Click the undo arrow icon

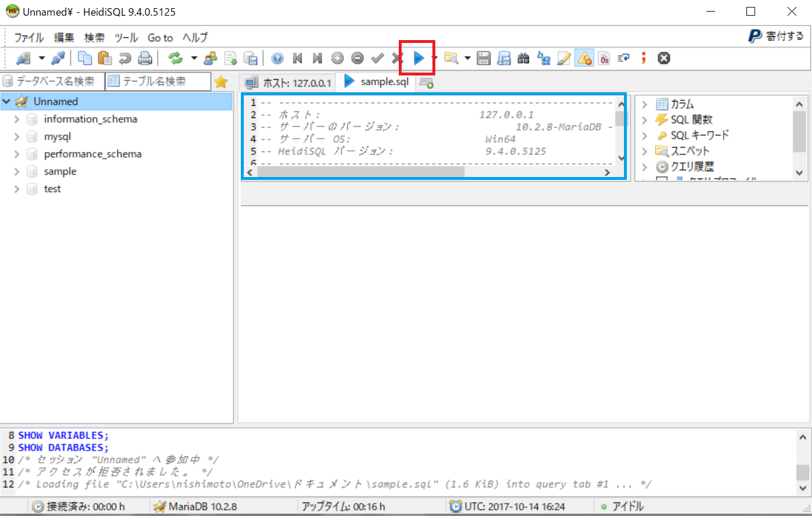click(125, 58)
